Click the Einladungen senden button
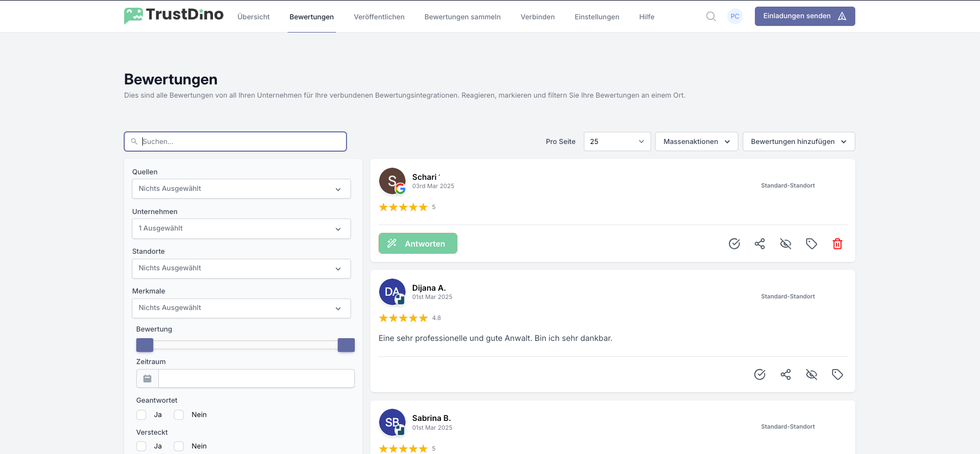Image resolution: width=980 pixels, height=454 pixels. tap(805, 17)
